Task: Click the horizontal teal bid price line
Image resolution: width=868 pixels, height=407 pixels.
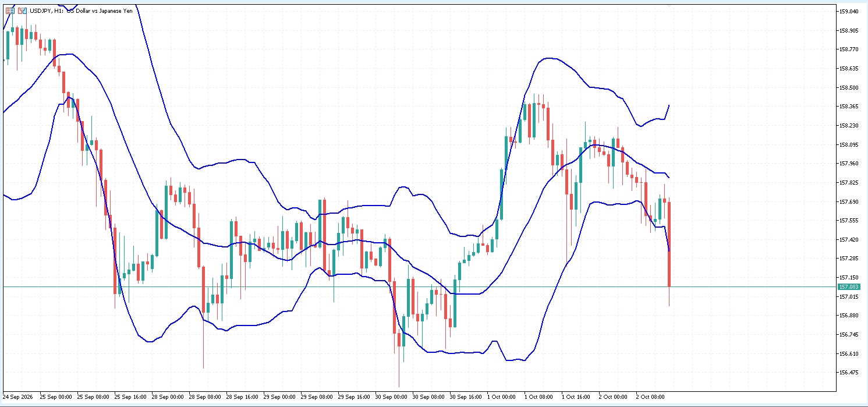Action: point(419,287)
